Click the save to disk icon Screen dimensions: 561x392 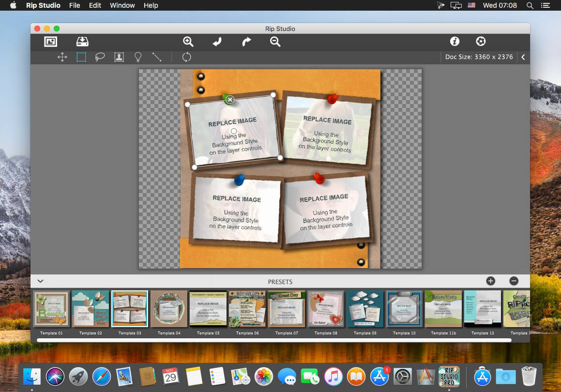coord(82,42)
